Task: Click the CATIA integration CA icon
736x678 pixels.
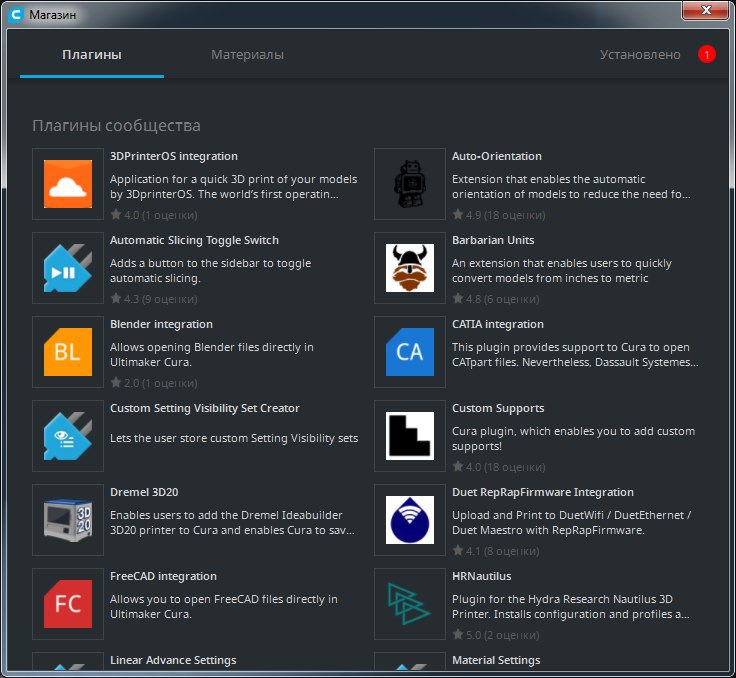Action: click(410, 352)
